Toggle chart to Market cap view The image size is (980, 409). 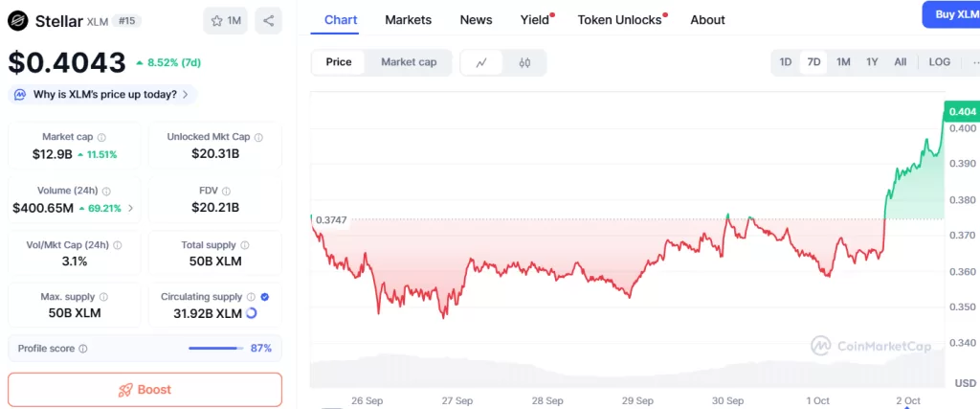(x=409, y=62)
